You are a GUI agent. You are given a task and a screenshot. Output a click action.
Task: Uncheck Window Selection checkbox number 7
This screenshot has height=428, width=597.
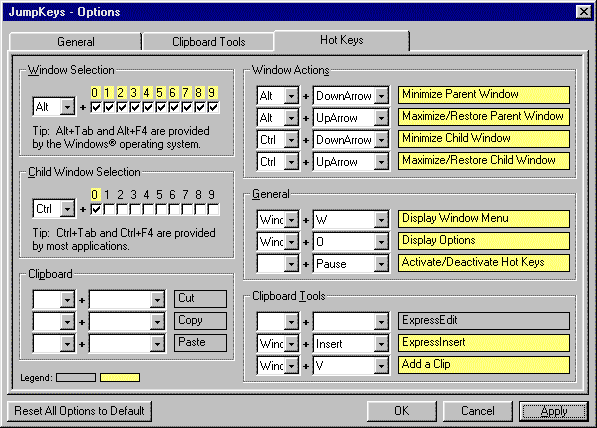(187, 107)
